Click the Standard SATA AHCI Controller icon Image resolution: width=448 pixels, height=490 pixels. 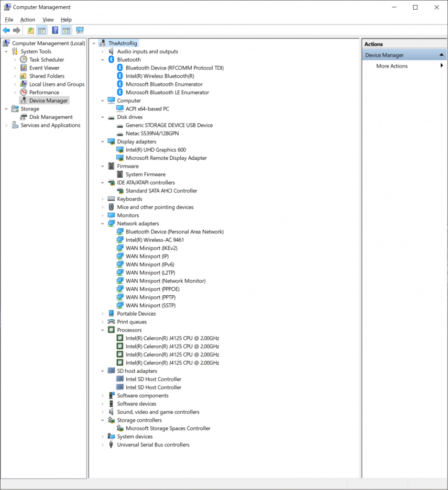(x=120, y=190)
